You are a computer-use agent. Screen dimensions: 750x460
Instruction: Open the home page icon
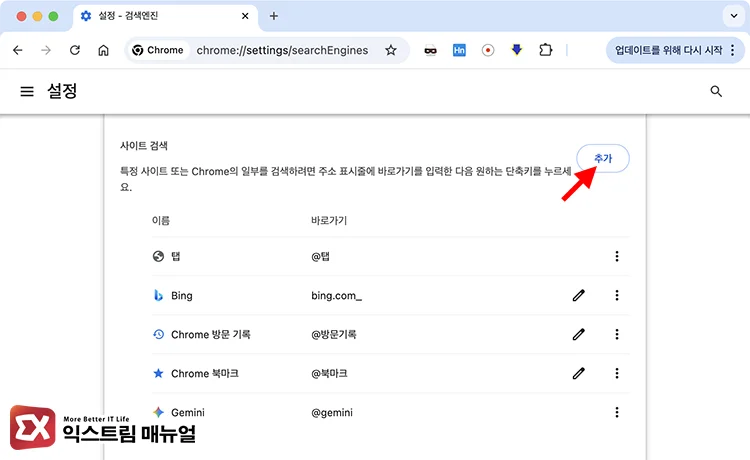tap(103, 50)
